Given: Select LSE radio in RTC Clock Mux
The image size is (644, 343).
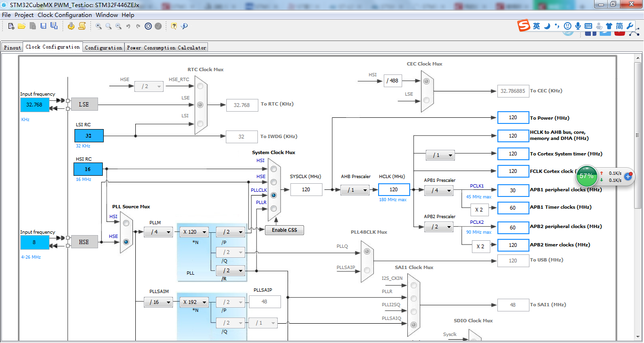Looking at the screenshot, I should (x=201, y=105).
